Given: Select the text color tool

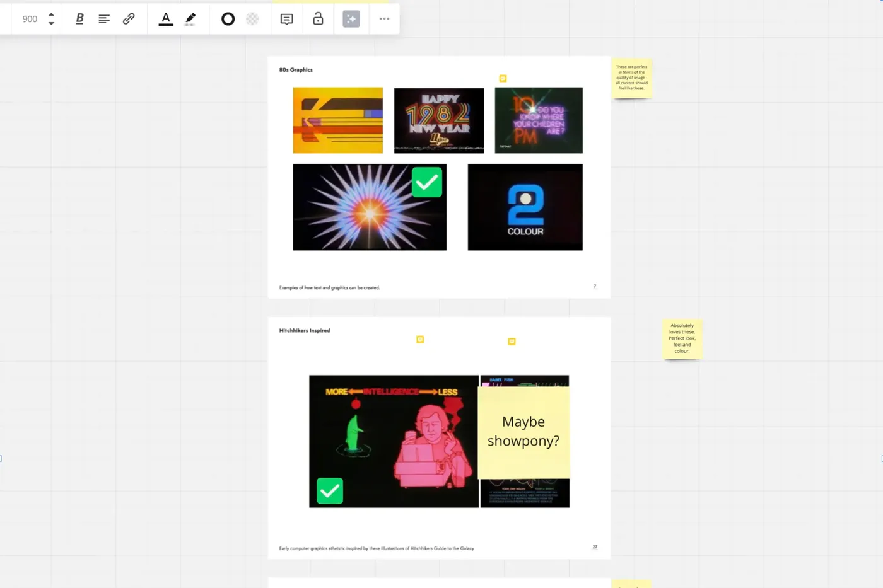Looking at the screenshot, I should [165, 19].
